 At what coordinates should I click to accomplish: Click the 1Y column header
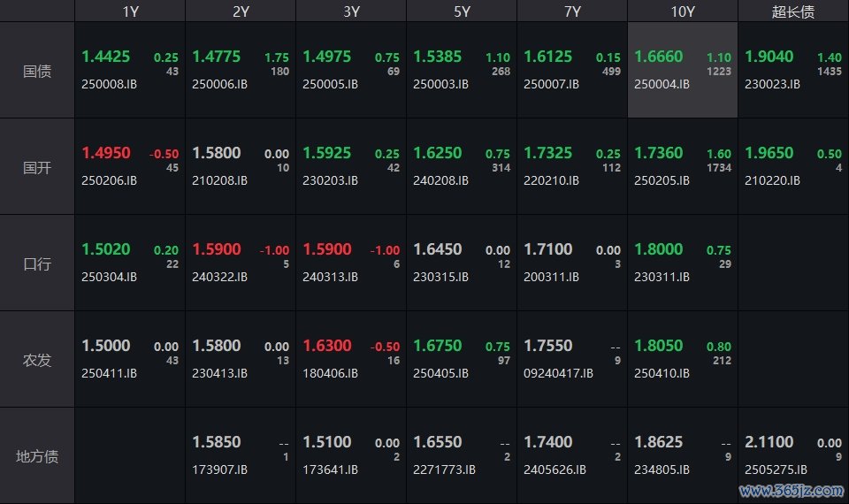click(130, 11)
